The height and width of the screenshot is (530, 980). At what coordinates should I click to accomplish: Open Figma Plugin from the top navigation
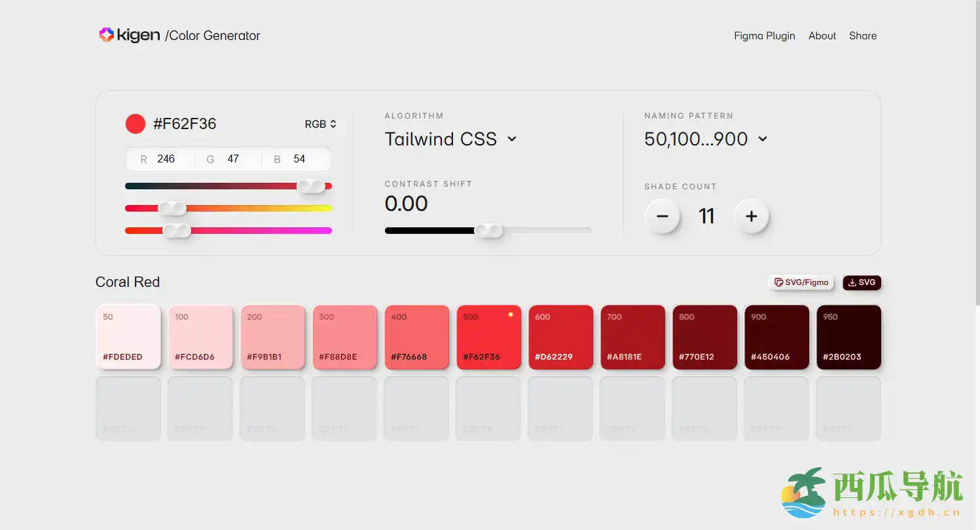point(764,36)
